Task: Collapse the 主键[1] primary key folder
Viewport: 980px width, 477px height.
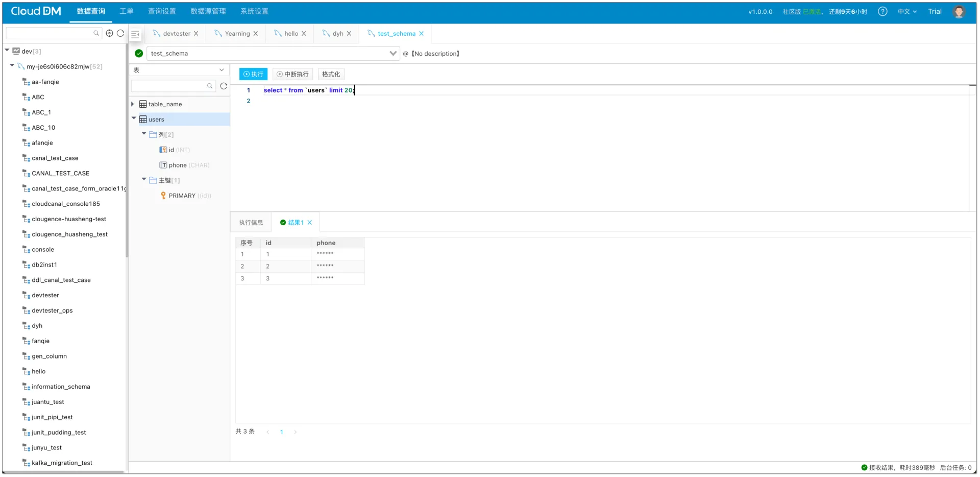Action: coord(144,180)
